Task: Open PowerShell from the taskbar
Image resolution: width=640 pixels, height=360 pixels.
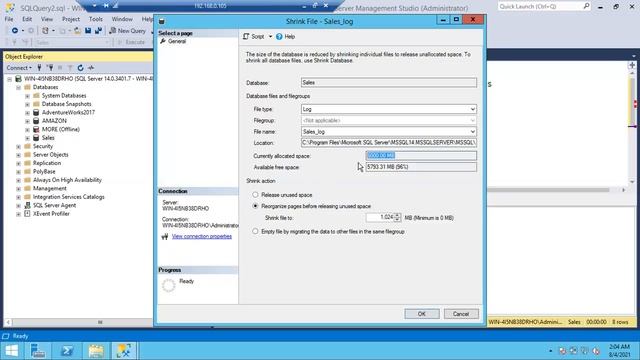Action: (67, 351)
